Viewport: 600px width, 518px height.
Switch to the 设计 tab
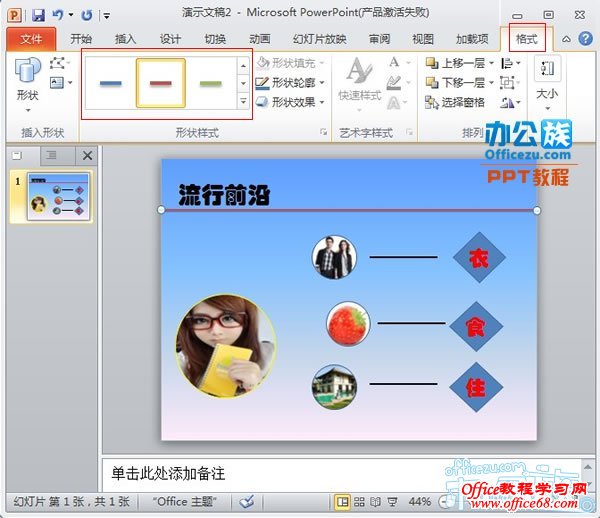tap(170, 39)
